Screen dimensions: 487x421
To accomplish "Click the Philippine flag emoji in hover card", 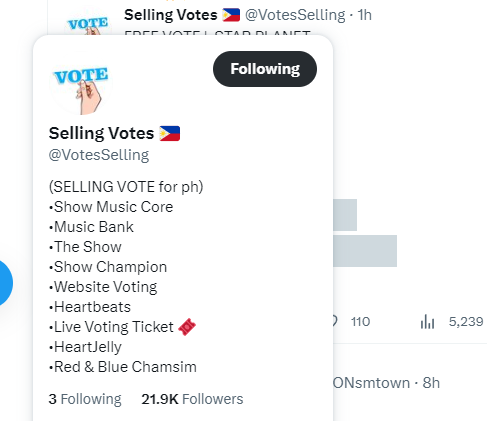I will pos(170,133).
